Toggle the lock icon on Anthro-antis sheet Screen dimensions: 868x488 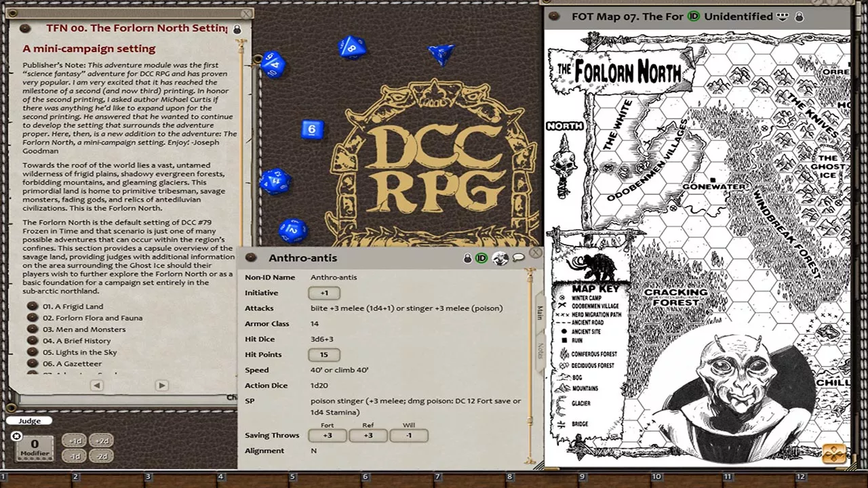pos(467,258)
